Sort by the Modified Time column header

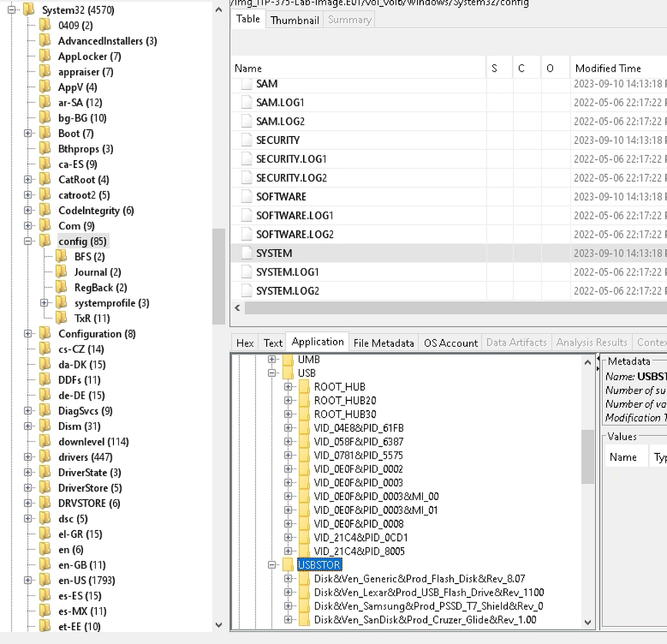pos(608,68)
